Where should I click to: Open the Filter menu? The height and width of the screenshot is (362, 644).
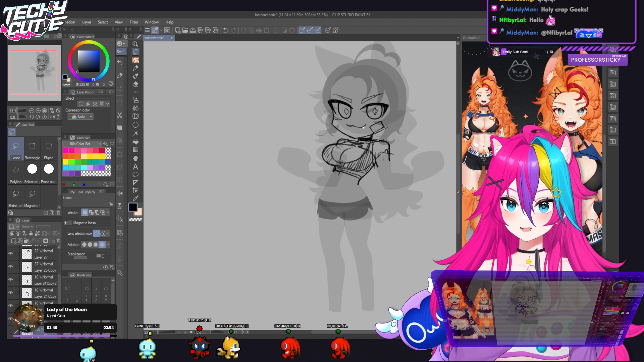[x=134, y=22]
